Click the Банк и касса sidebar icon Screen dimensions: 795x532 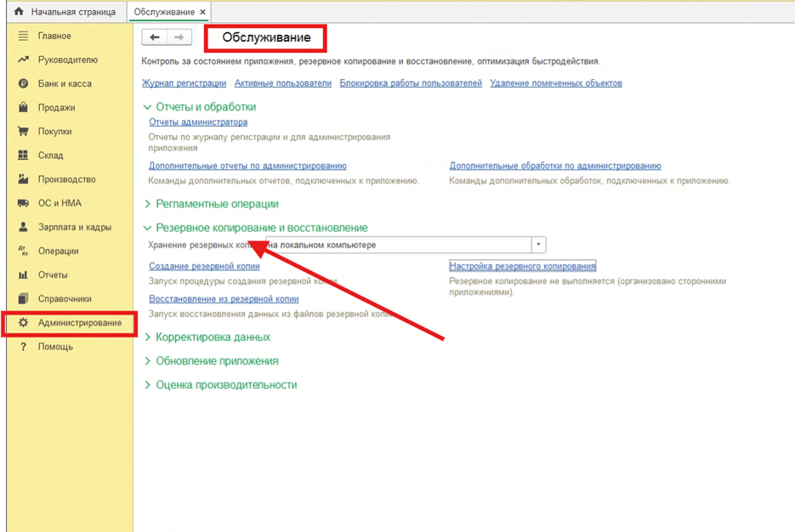[x=23, y=84]
